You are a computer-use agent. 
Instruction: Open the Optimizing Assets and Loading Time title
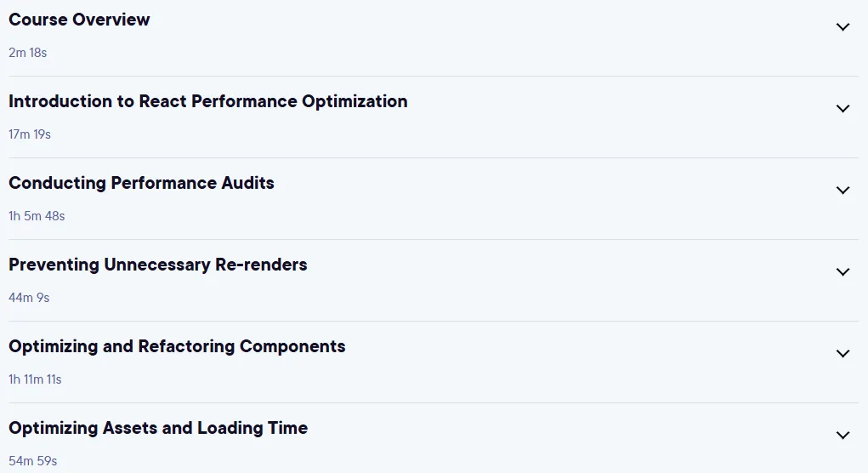click(x=158, y=428)
